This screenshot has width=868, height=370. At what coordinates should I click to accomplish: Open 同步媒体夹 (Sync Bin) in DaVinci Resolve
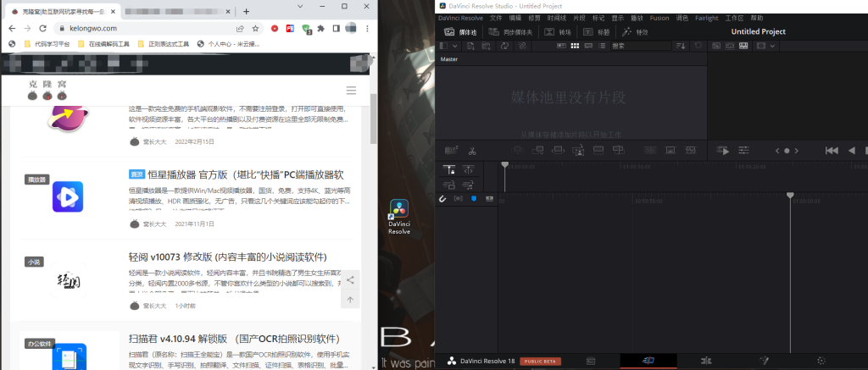pos(509,32)
